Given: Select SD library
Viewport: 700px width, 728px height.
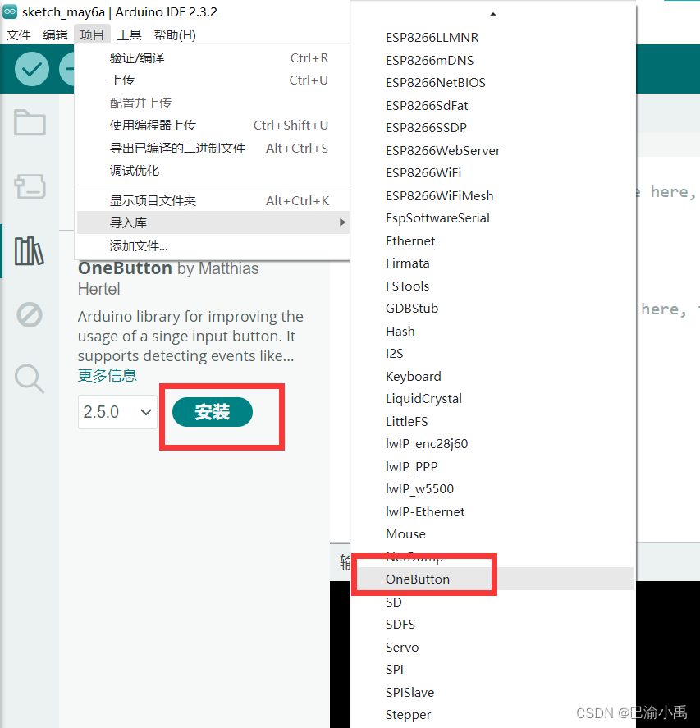Looking at the screenshot, I should 493,602.
